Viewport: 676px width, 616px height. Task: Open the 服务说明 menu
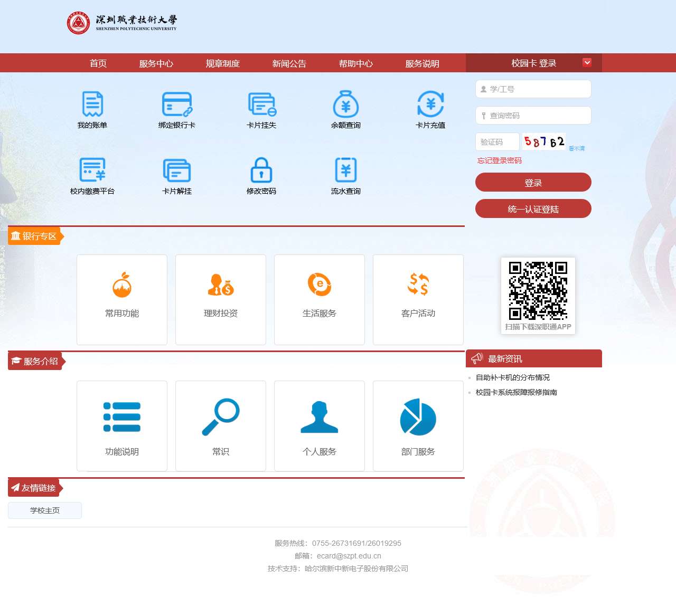tap(422, 63)
